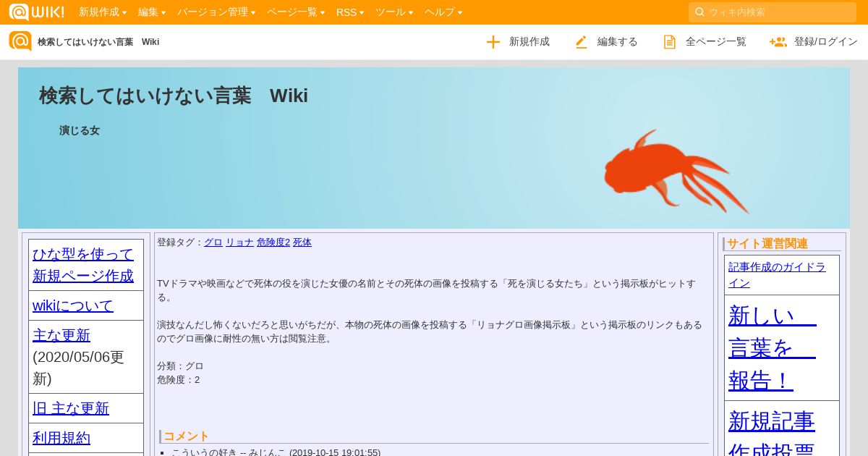868x456 pixels.
Task: Open the 旧 主な更新 sidebar link
Action: [71, 408]
